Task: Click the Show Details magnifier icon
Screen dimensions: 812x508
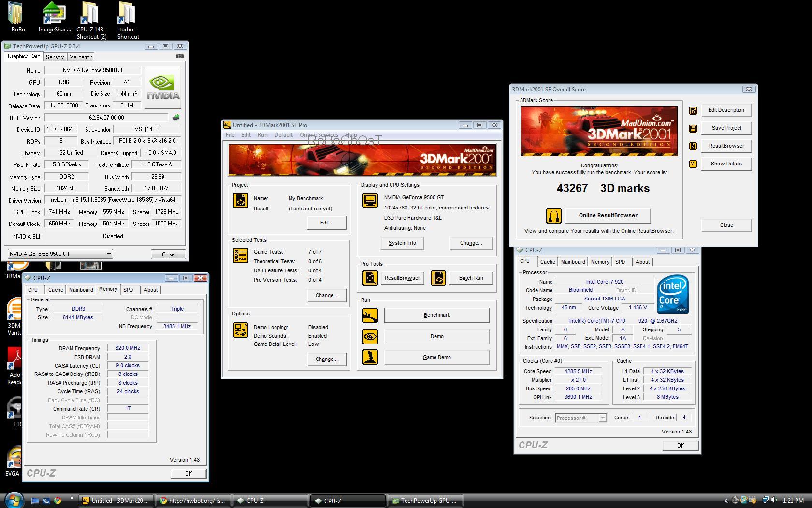Action: pos(693,164)
